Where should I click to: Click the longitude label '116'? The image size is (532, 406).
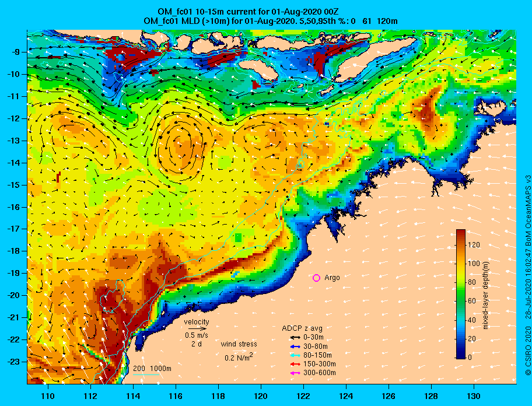(x=176, y=396)
